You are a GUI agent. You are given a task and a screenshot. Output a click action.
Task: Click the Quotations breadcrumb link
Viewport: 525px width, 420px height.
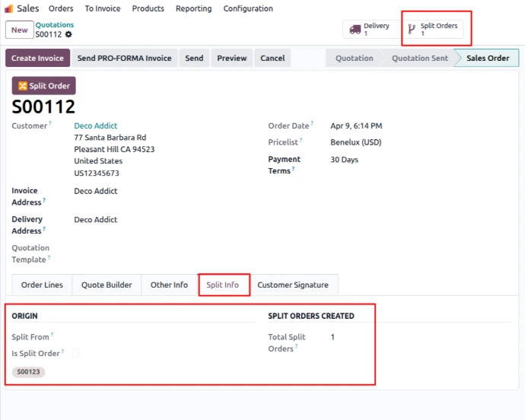55,25
